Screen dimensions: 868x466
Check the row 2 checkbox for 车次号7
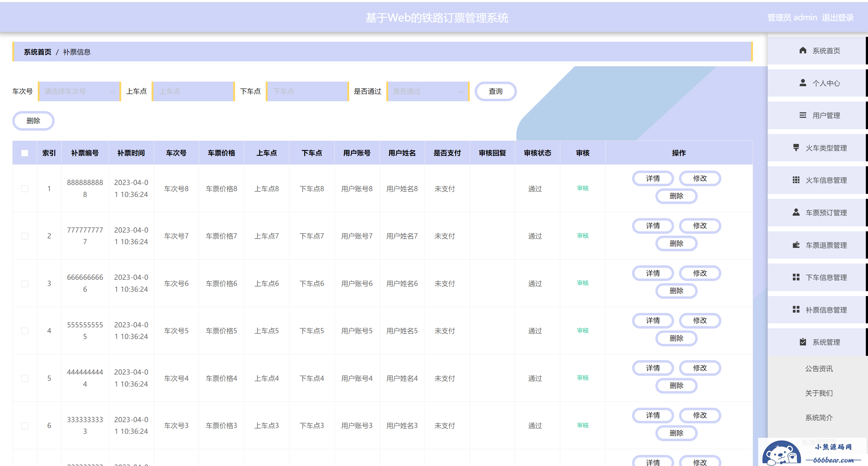click(x=25, y=236)
